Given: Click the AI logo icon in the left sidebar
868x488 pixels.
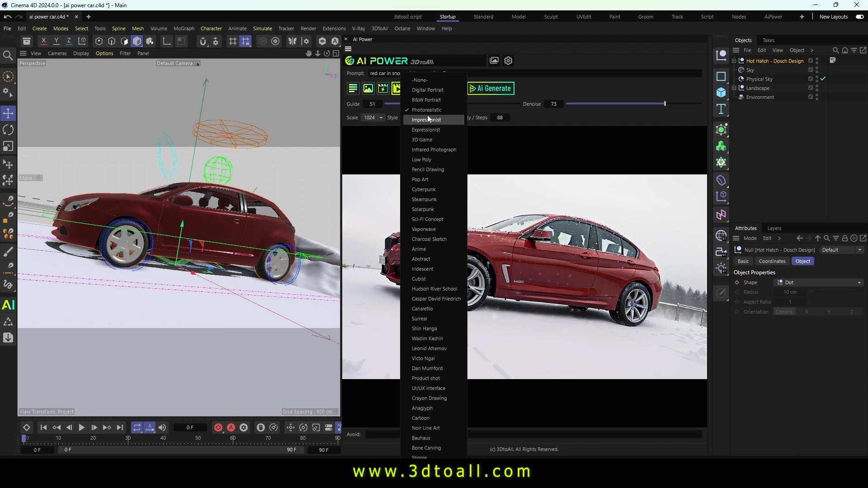Looking at the screenshot, I should pyautogui.click(x=8, y=305).
